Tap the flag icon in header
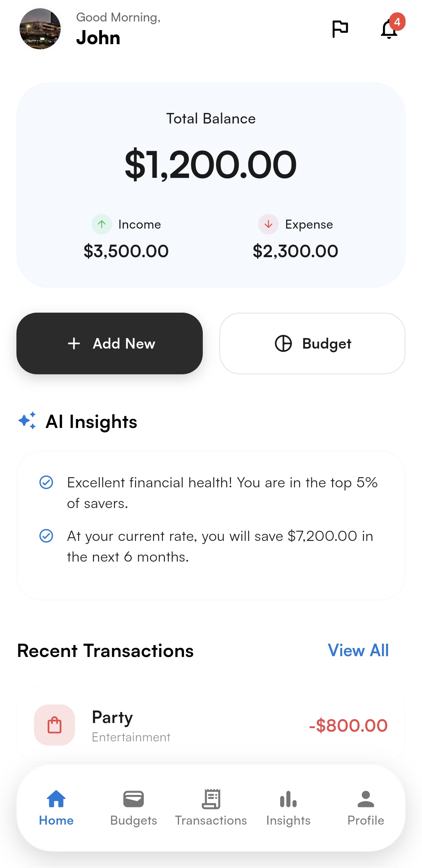422x868 pixels. 340,29
